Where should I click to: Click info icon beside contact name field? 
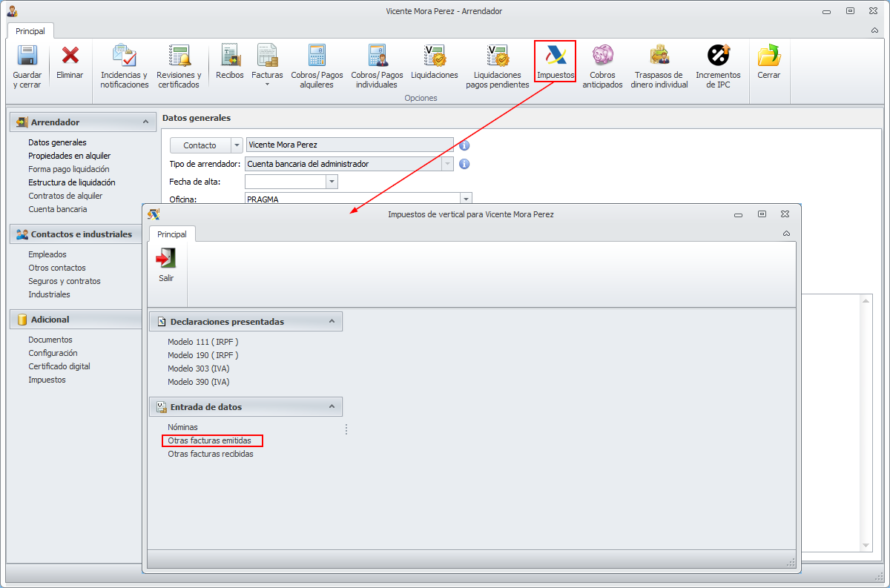[x=464, y=145]
